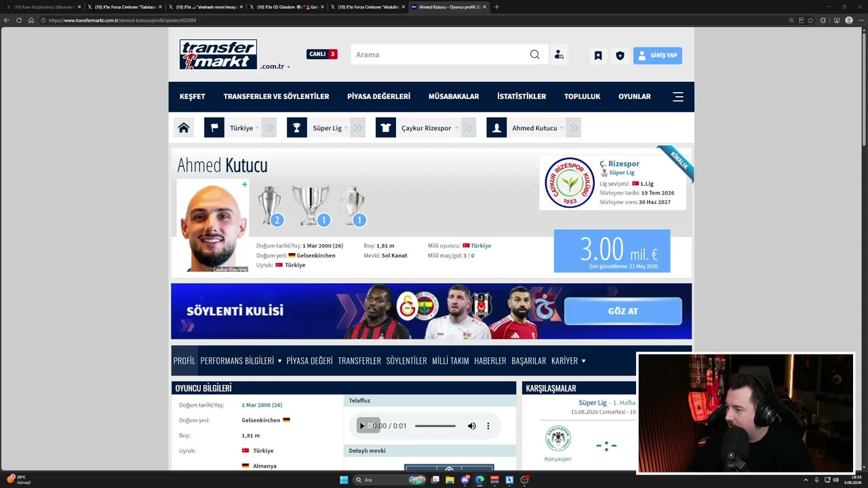Image resolution: width=868 pixels, height=488 pixels.
Task: Open the Müsabakalar menu
Action: click(454, 97)
